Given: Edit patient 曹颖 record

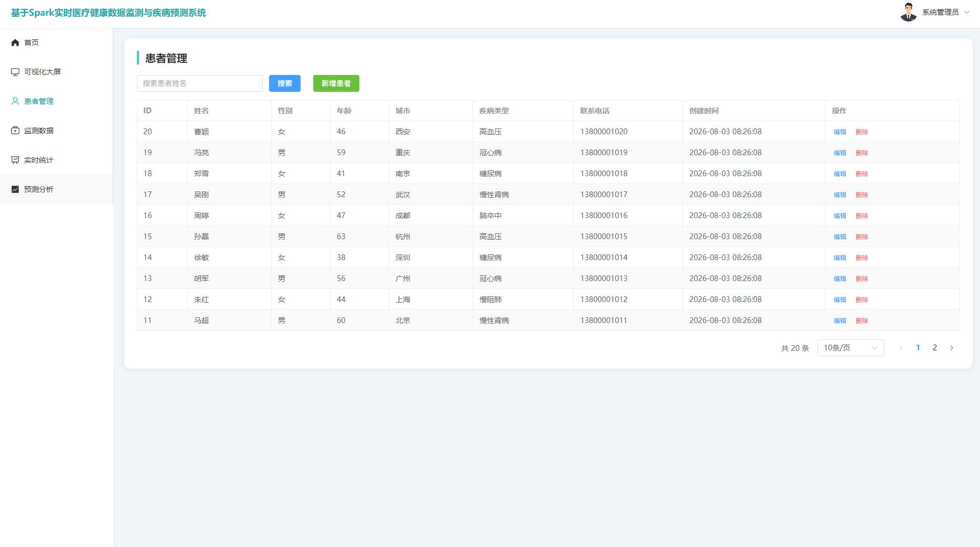Looking at the screenshot, I should [x=840, y=132].
